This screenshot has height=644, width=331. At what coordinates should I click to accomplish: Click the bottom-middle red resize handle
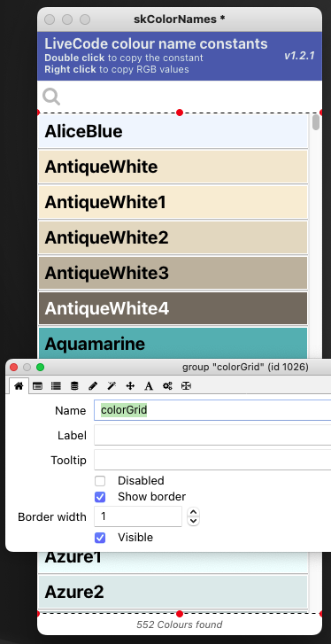coord(180,614)
